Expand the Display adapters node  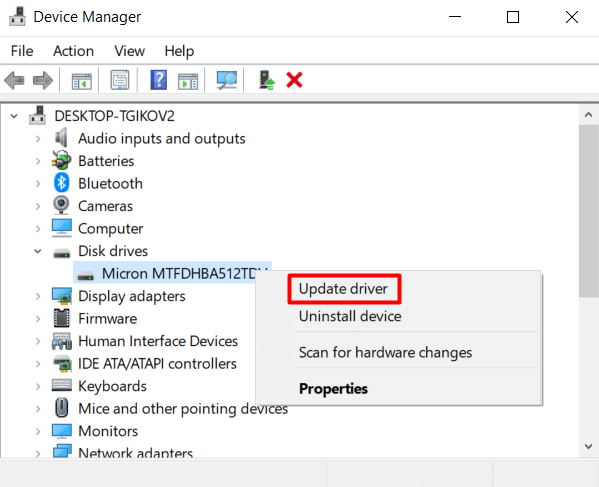(x=38, y=296)
